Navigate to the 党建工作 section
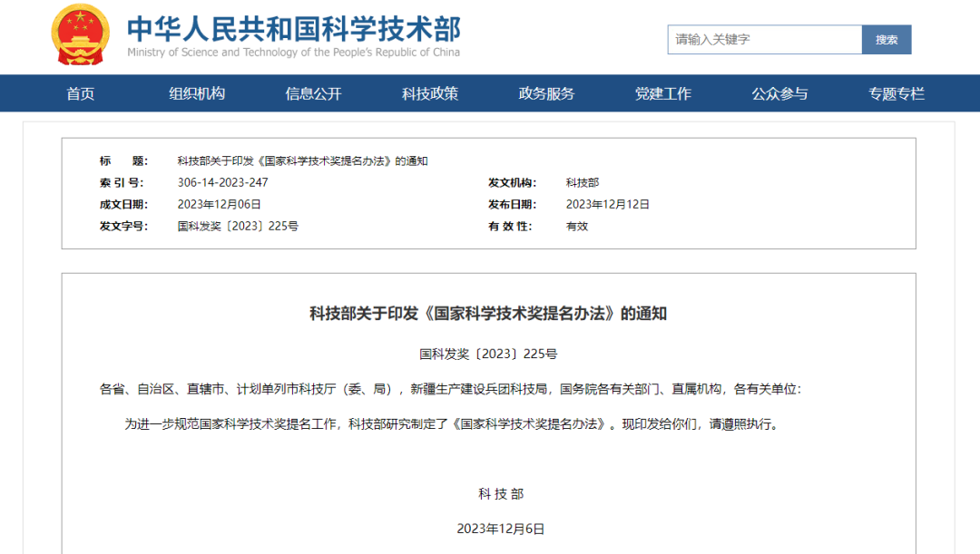980x554 pixels. pyautogui.click(x=662, y=93)
